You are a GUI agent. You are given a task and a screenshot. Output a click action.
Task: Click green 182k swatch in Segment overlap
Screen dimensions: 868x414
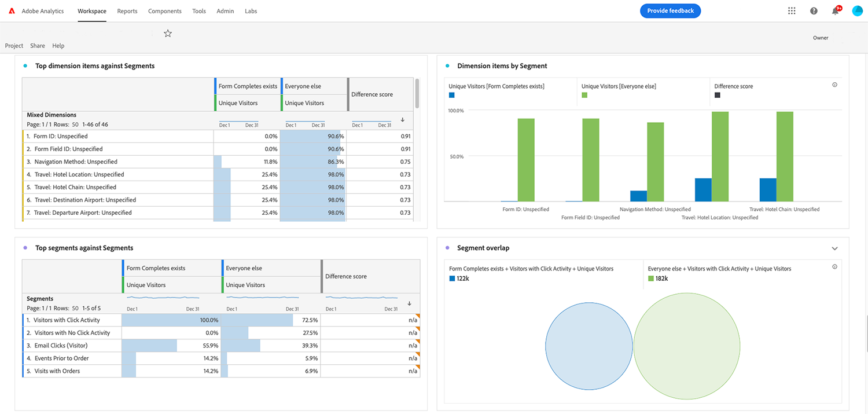click(651, 279)
